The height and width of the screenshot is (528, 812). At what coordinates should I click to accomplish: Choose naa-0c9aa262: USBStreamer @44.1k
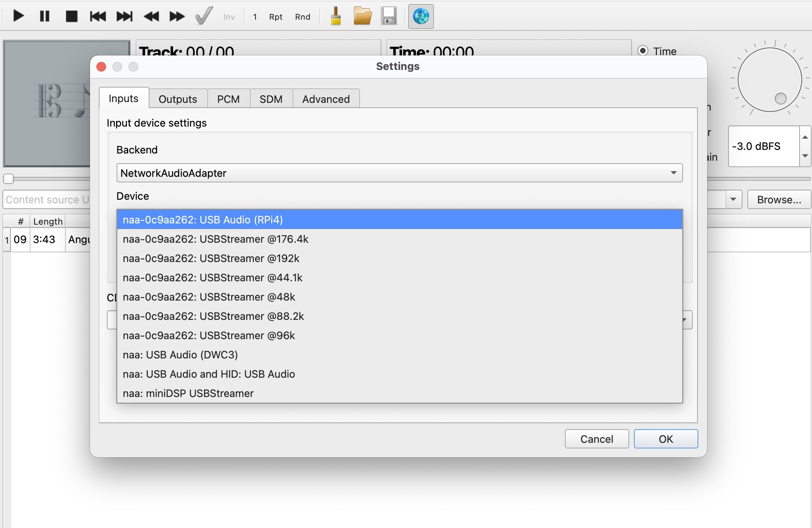(x=399, y=278)
